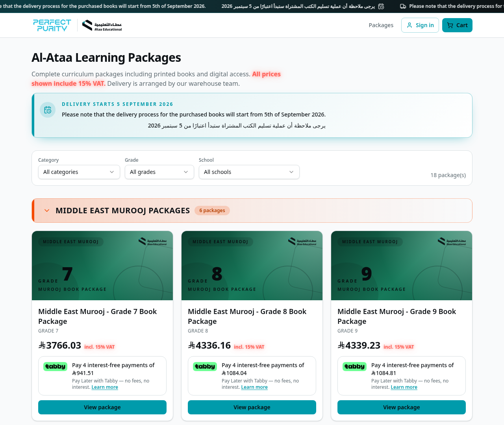Viewport: 504px width, 425px height.
Task: Open the Grade 9 package cover image
Action: 402,266
